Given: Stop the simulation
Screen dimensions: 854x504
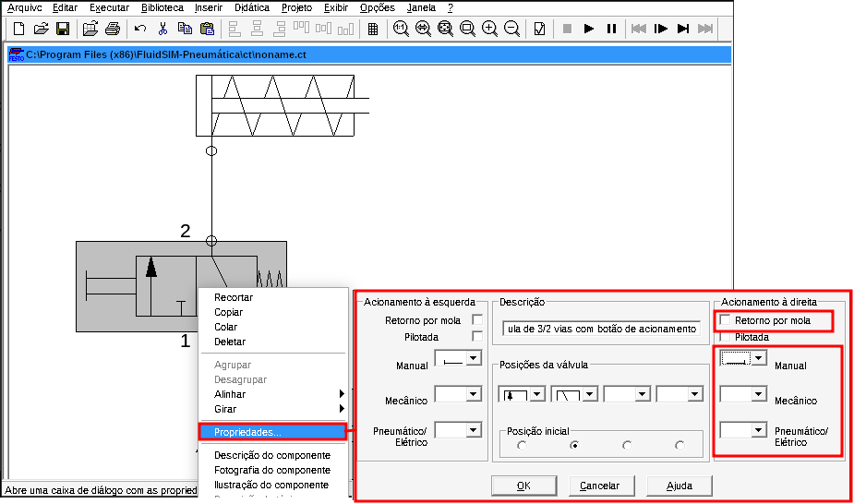Looking at the screenshot, I should coord(567,29).
